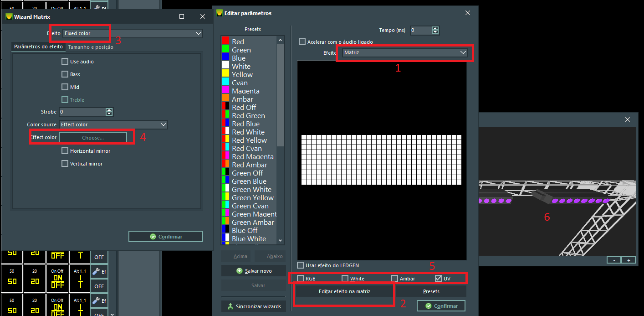
Task: Tick the Mid checkbox
Action: (65, 87)
